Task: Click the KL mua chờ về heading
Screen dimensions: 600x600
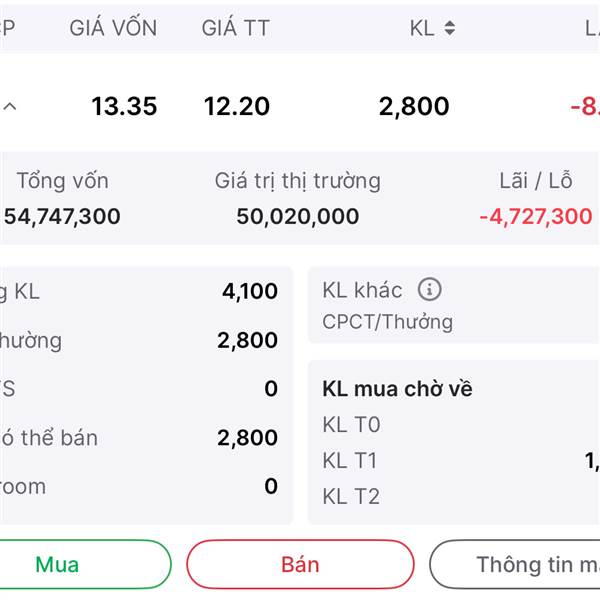Action: pyautogui.click(x=397, y=389)
